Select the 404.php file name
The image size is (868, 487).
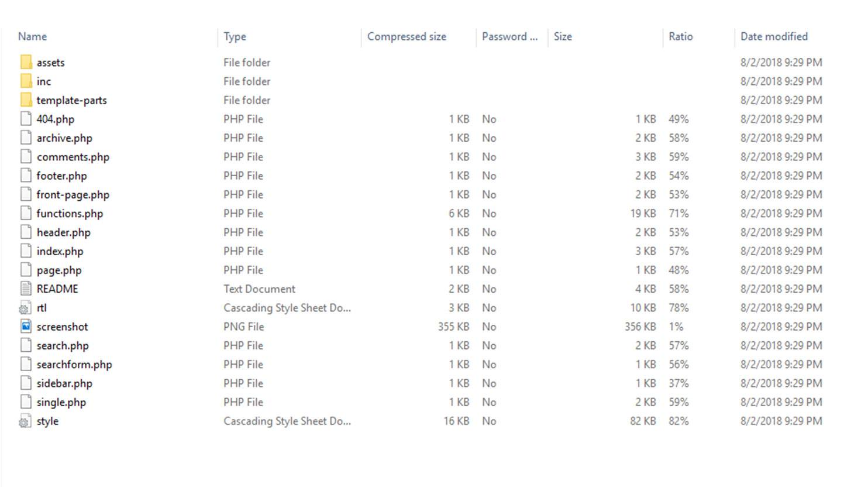point(55,119)
